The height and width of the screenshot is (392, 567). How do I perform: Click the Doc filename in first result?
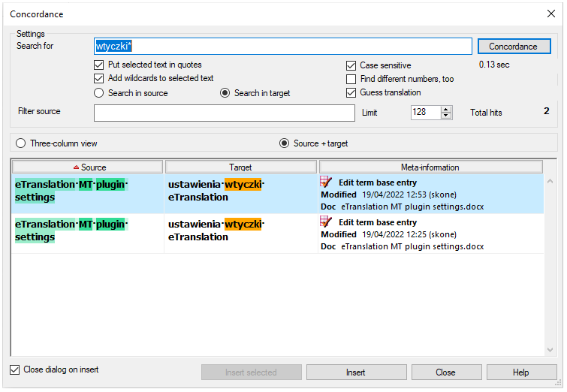click(x=412, y=207)
